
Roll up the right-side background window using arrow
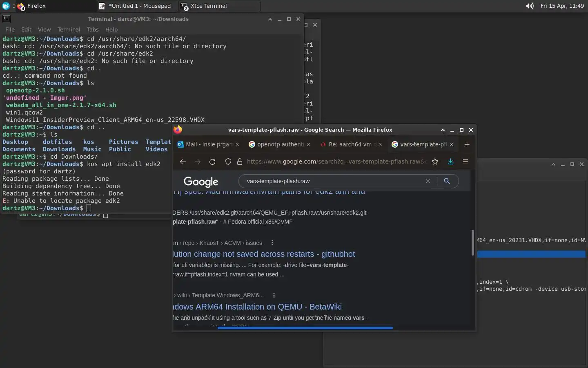(x=553, y=164)
